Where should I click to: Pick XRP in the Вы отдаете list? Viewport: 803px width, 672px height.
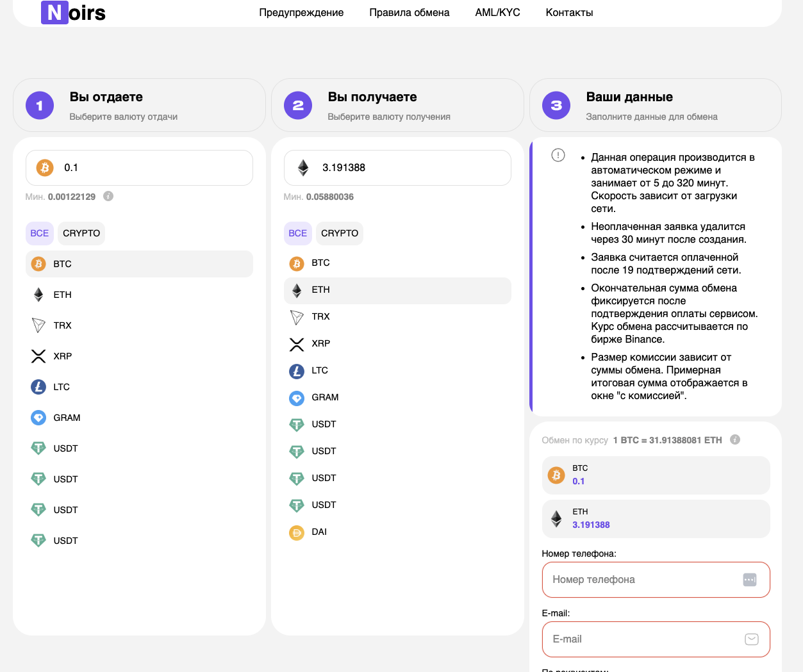click(139, 356)
